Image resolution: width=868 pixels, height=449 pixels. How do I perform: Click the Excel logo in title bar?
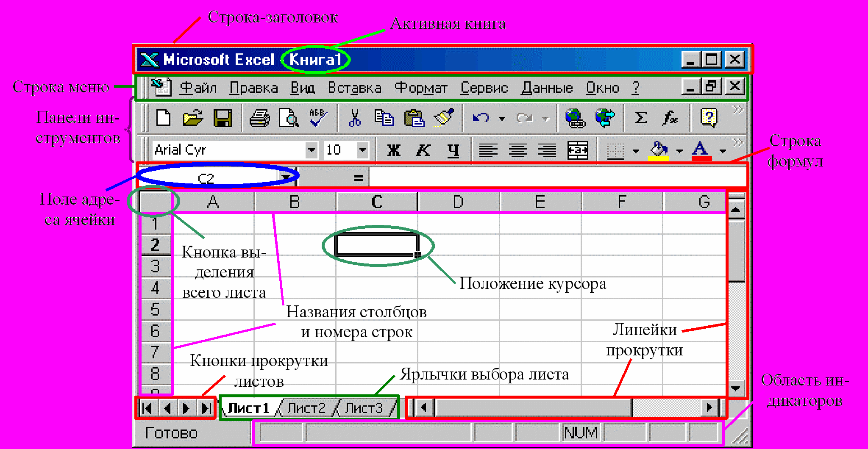(x=150, y=60)
